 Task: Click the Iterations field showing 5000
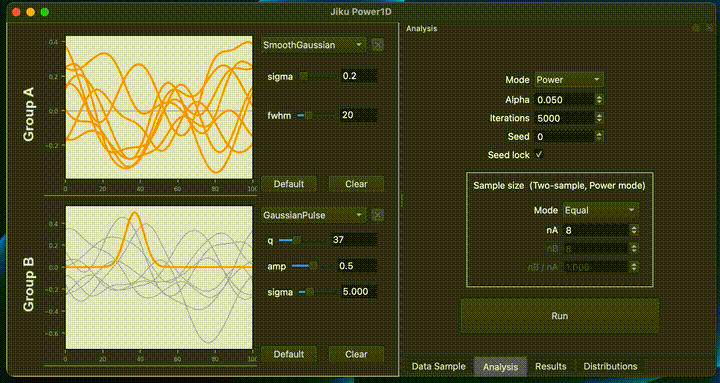tap(564, 118)
